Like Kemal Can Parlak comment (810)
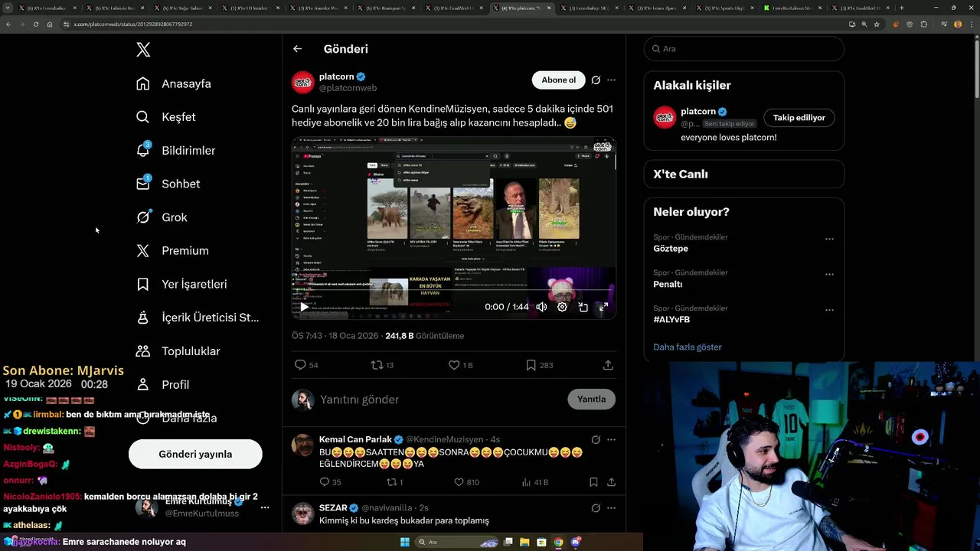980x551 pixels. tap(466, 482)
